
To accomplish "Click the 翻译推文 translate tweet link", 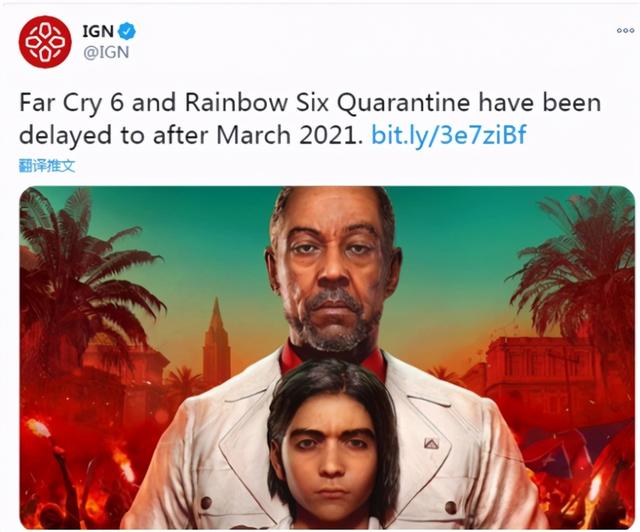I will coord(47,166).
